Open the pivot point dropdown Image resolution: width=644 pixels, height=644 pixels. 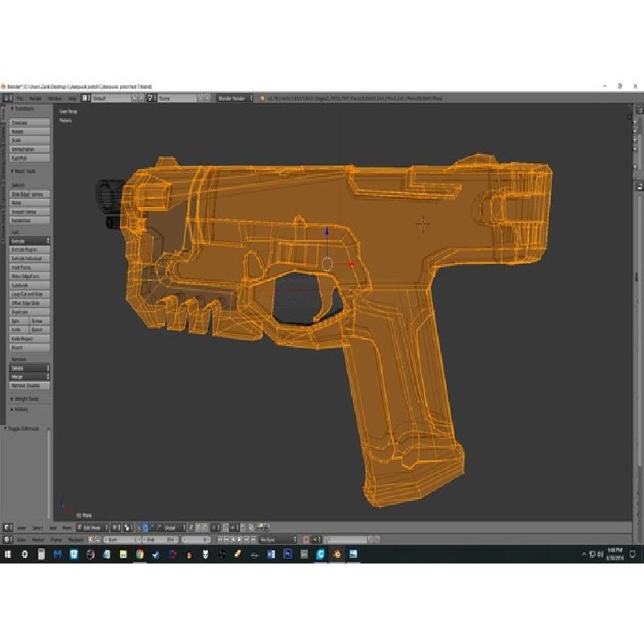click(128, 528)
